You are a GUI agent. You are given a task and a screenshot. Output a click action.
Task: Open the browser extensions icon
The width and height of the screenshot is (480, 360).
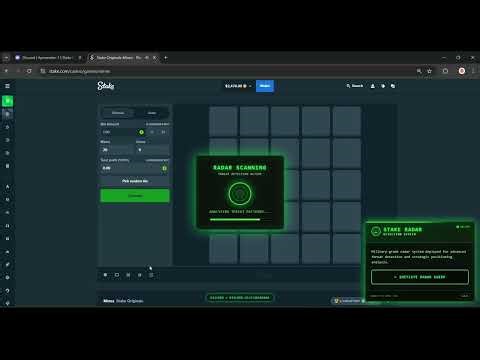[445, 71]
